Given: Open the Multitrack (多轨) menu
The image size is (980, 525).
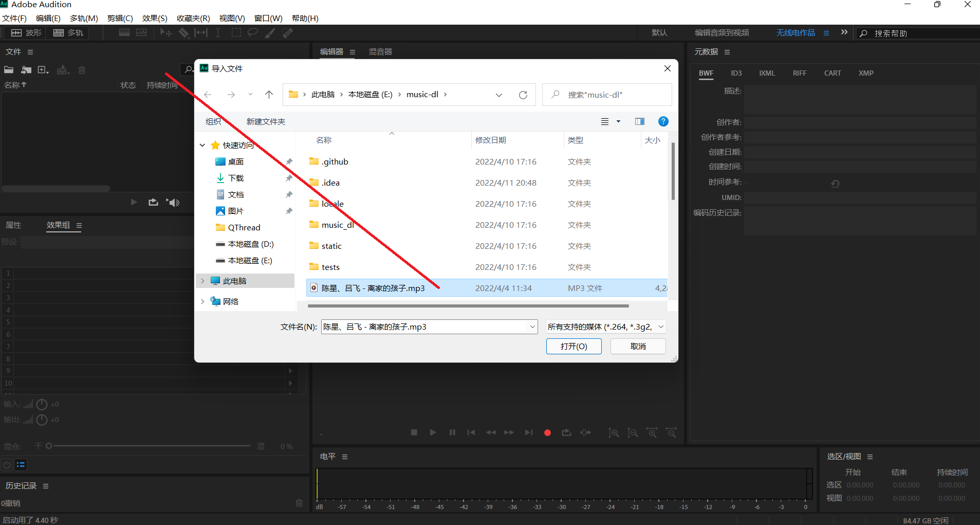Looking at the screenshot, I should [x=84, y=19].
